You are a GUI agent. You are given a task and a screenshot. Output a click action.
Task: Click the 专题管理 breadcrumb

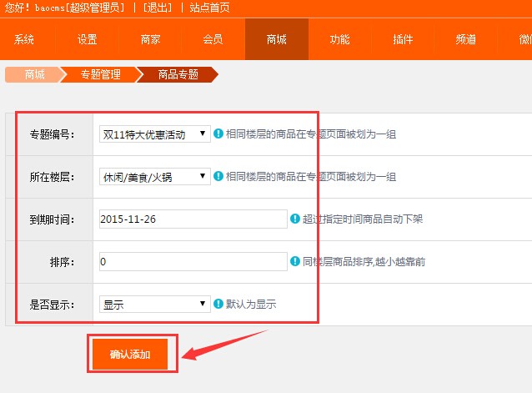[101, 74]
